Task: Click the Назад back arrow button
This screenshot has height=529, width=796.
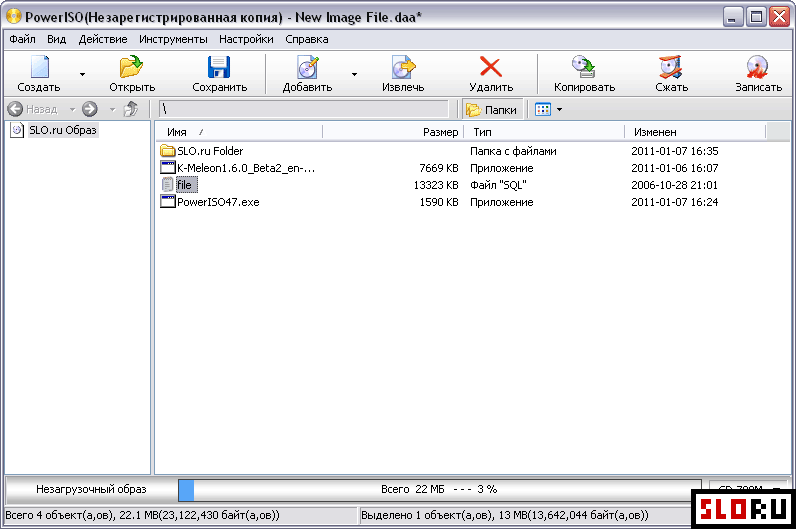Action: pos(32,109)
